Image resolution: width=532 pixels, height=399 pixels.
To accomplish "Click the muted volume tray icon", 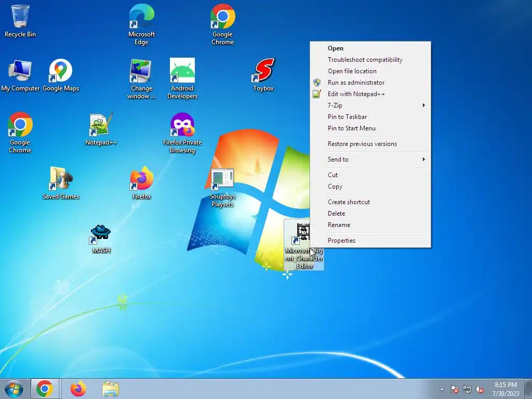I will (480, 390).
